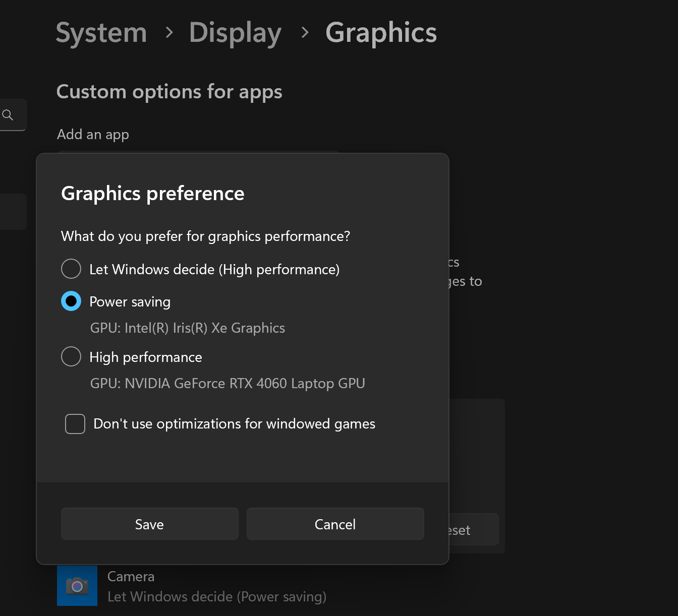Viewport: 678px width, 616px height.
Task: Click the Graphics breadcrumb title
Action: point(381,33)
